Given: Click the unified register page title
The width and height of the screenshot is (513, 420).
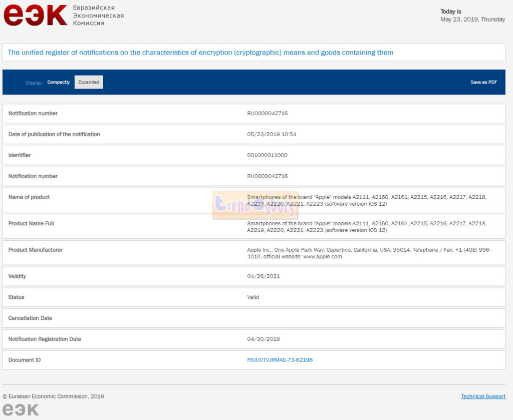Looking at the screenshot, I should (x=200, y=53).
